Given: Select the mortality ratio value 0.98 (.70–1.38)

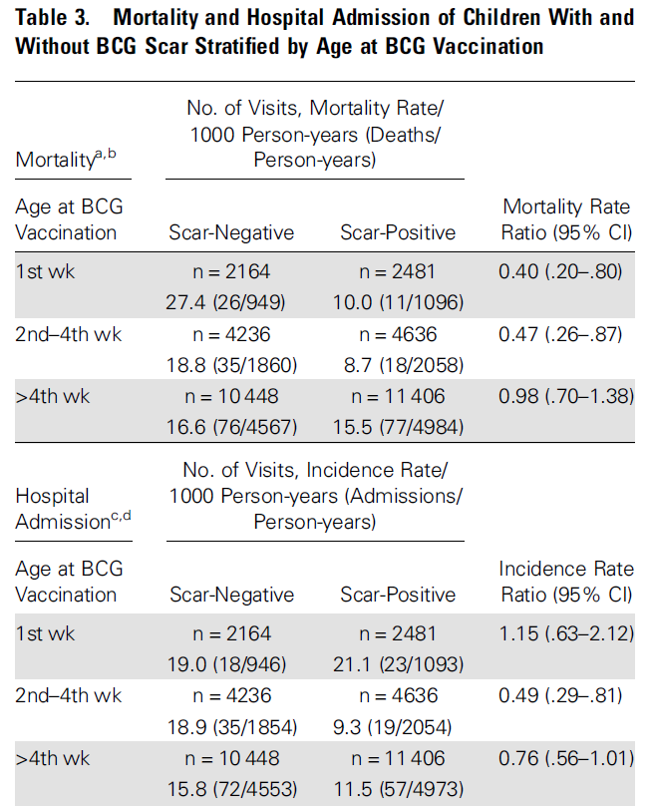Looking at the screenshot, I should [x=564, y=396].
